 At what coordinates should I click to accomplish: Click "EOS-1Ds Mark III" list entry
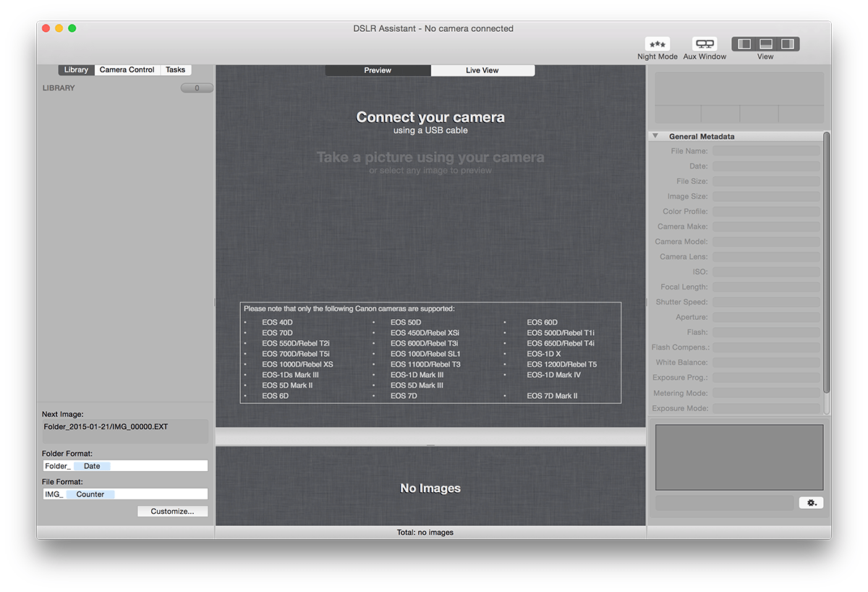click(290, 375)
